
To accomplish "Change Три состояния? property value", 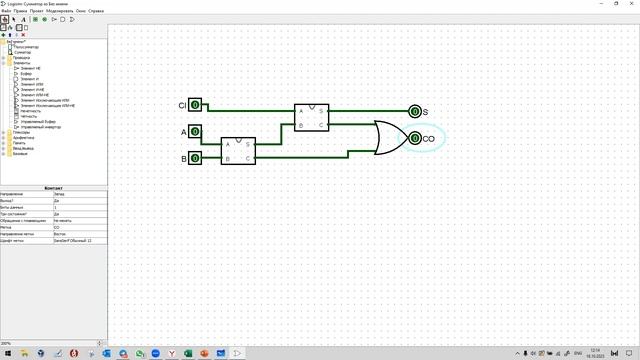I will point(80,214).
